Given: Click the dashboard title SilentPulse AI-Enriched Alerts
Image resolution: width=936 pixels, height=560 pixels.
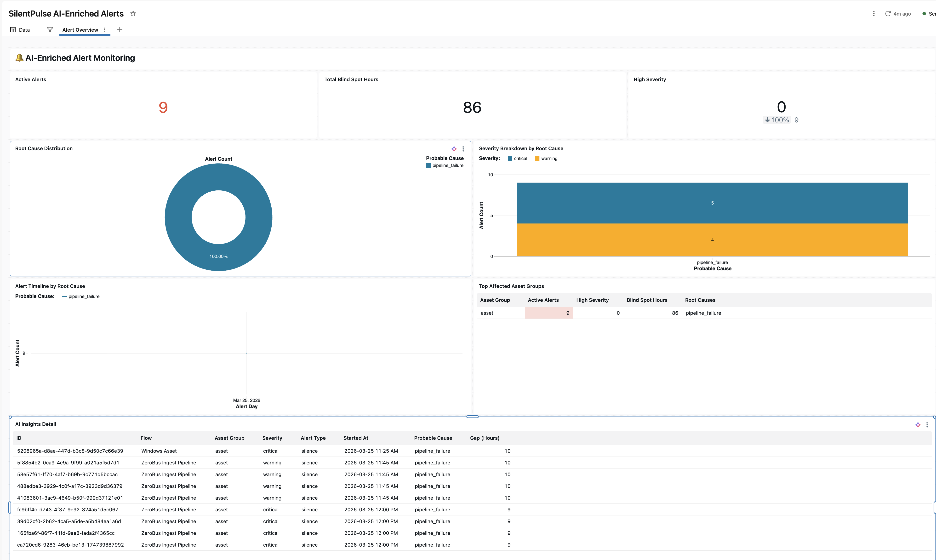Looking at the screenshot, I should point(66,14).
